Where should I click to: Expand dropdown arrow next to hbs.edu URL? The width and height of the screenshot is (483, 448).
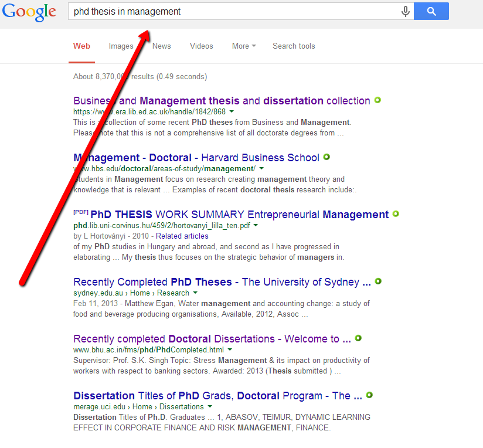(261, 168)
